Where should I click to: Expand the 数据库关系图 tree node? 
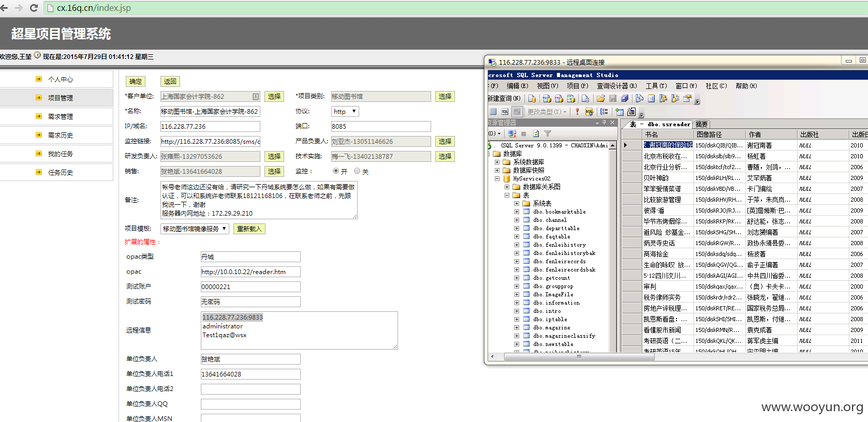507,187
